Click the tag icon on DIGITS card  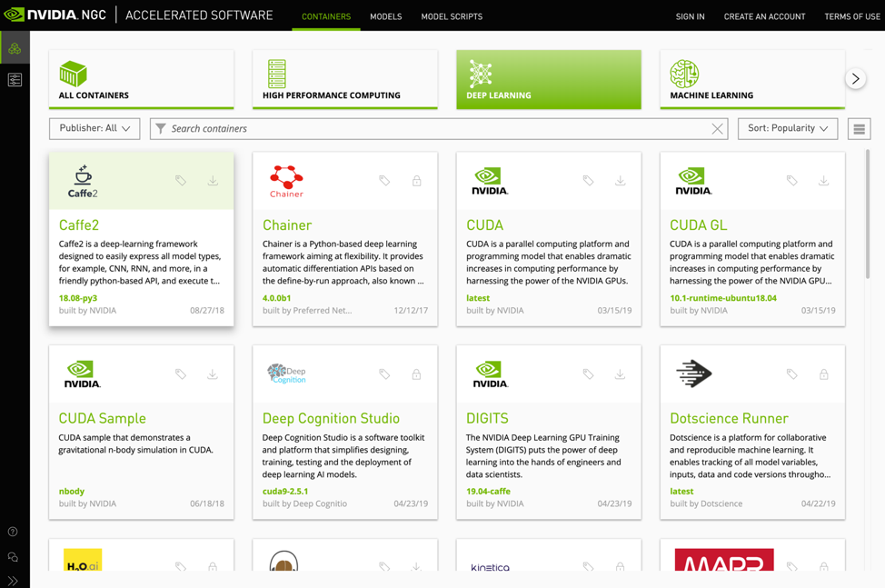coord(588,374)
